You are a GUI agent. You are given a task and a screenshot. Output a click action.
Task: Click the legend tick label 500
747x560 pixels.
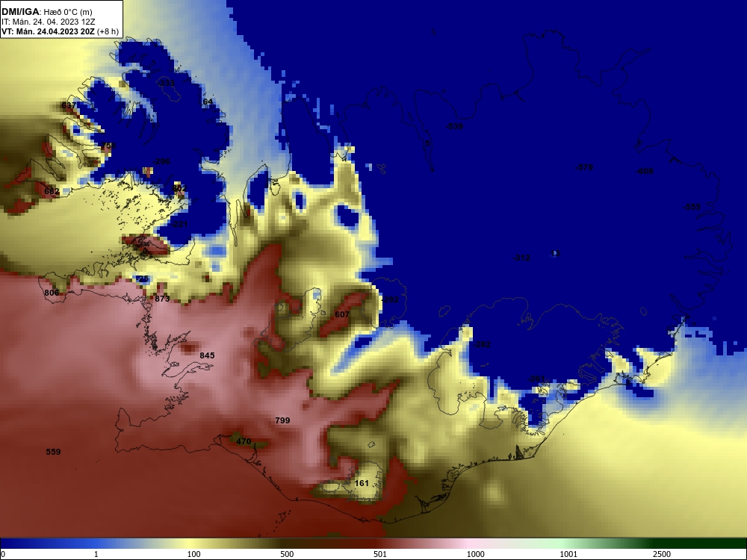(x=288, y=554)
